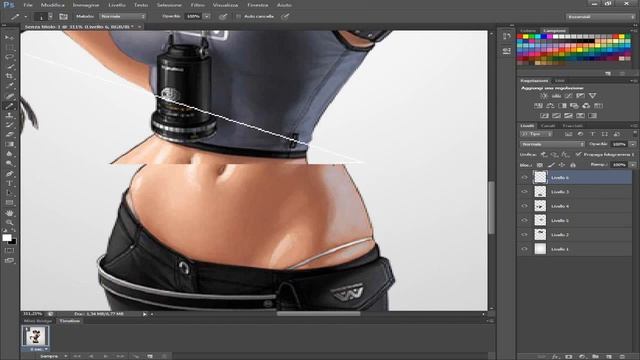This screenshot has height=360, width=640.
Task: Select the timeline frame thumbnail
Action: click(x=35, y=337)
